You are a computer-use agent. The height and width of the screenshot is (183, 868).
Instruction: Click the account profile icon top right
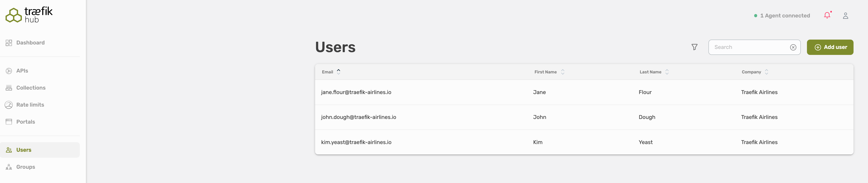click(x=845, y=16)
